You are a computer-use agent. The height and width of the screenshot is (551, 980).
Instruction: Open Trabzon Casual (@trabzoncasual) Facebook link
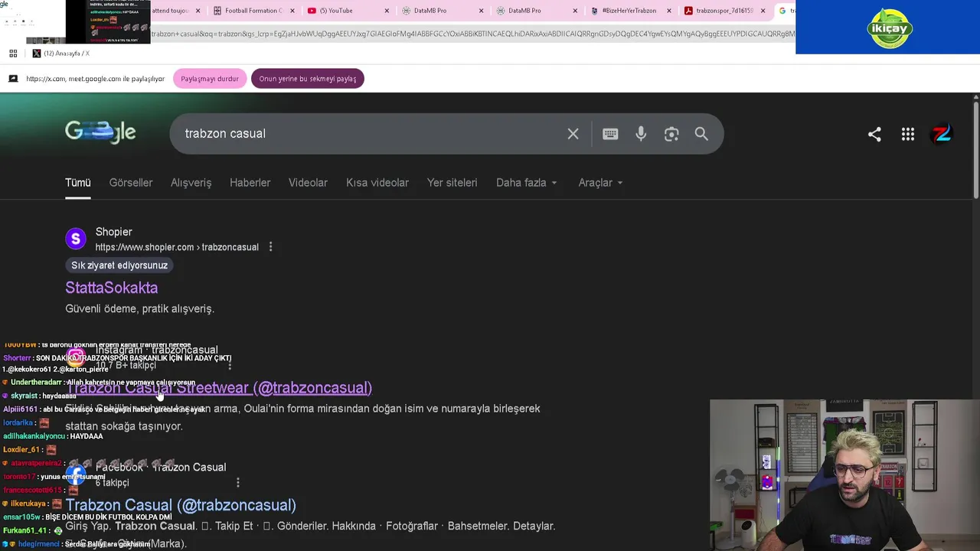[181, 505]
